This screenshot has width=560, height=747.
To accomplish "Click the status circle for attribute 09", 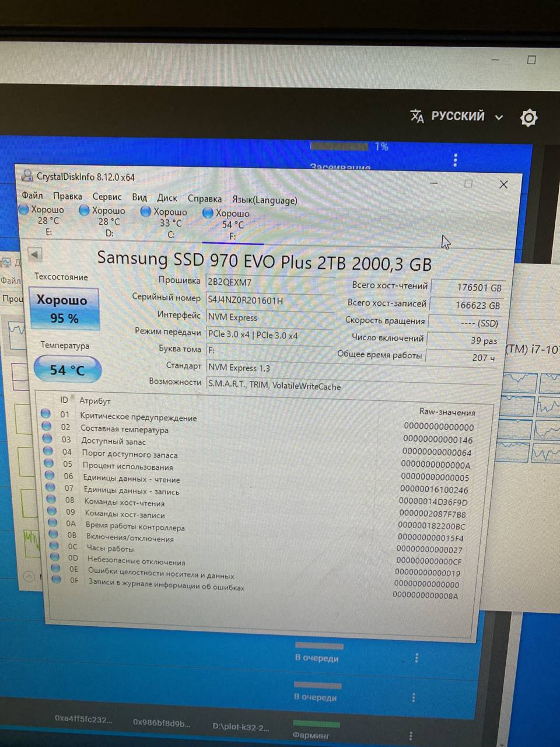I will coord(52,511).
